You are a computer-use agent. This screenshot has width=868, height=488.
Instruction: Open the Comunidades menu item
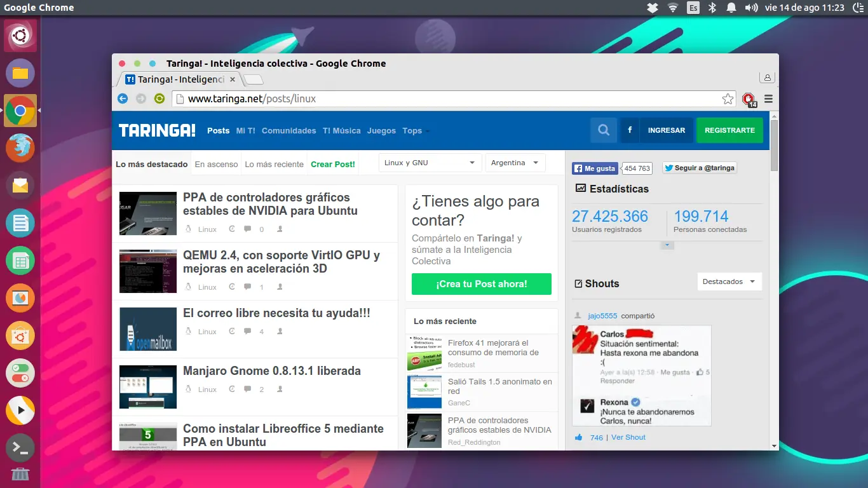[x=289, y=130]
